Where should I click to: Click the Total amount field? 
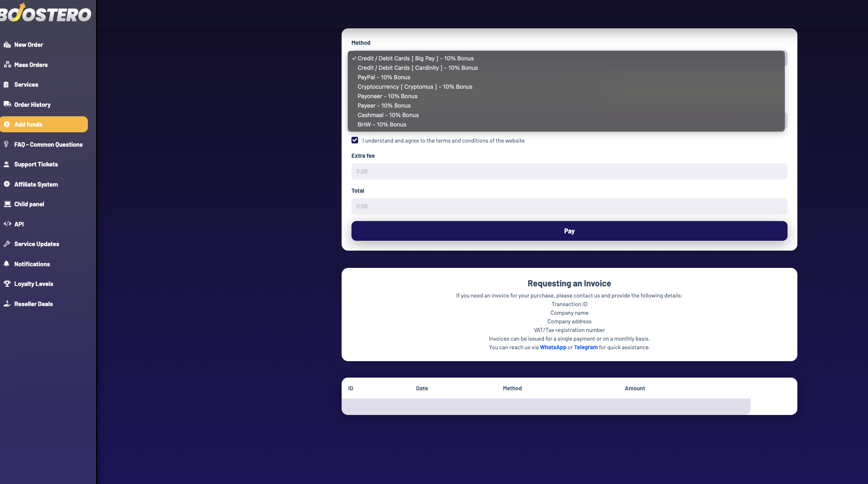569,206
